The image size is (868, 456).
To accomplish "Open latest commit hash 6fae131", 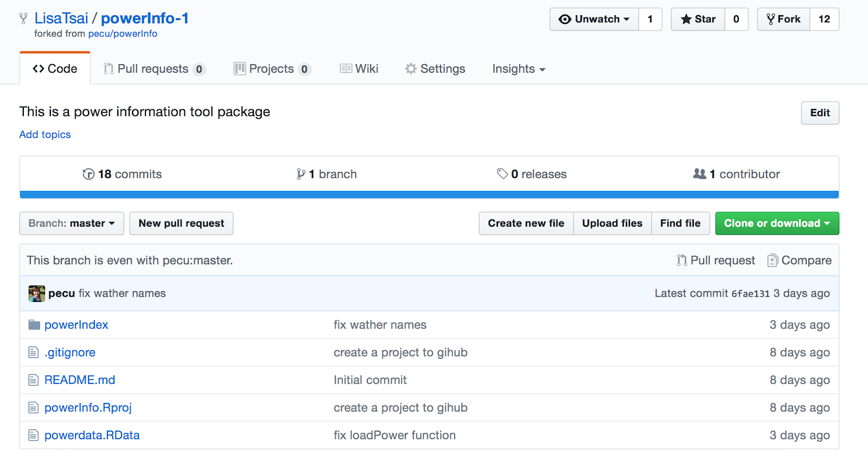I will click(750, 294).
